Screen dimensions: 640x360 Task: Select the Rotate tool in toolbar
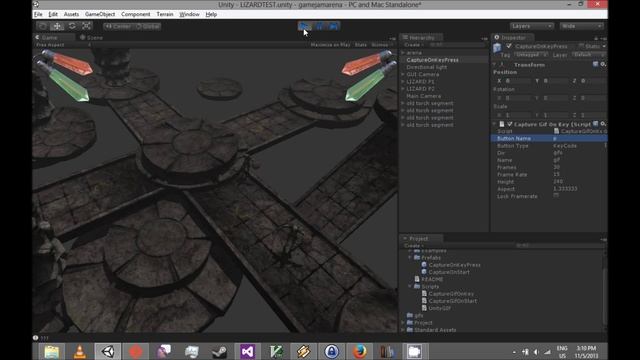click(x=72, y=26)
